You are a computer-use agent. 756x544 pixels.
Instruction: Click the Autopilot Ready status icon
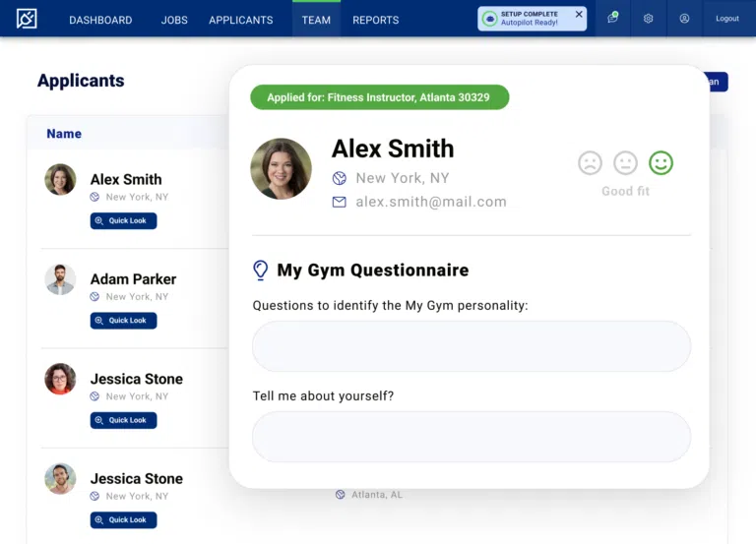[490, 19]
